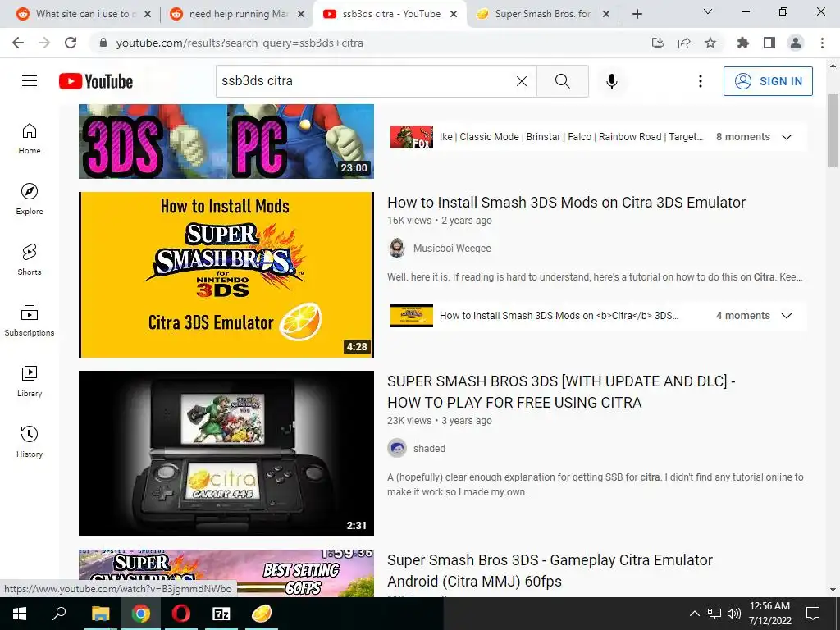Open File Explorer from taskbar
The image size is (840, 630).
101,614
